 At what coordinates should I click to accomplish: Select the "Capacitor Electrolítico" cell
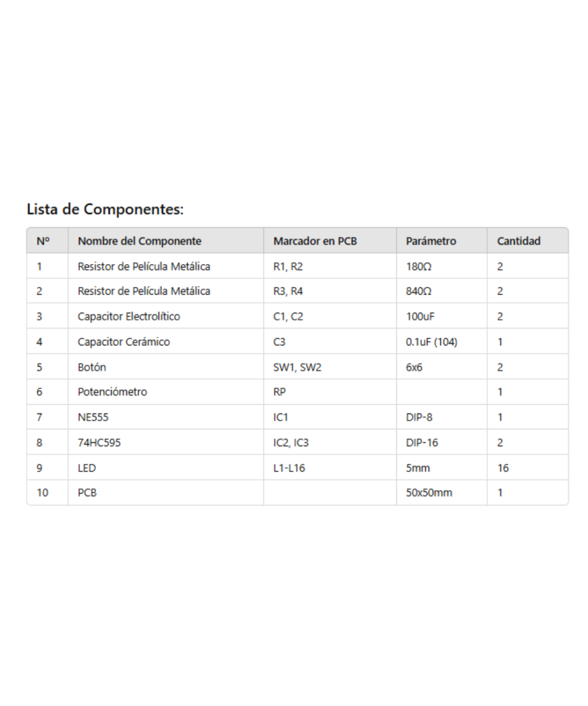pos(129,317)
